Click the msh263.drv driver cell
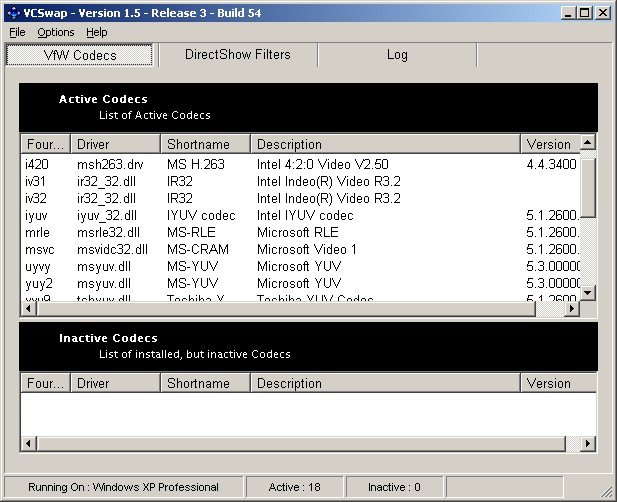Screen dimensions: 617x502 110,164
